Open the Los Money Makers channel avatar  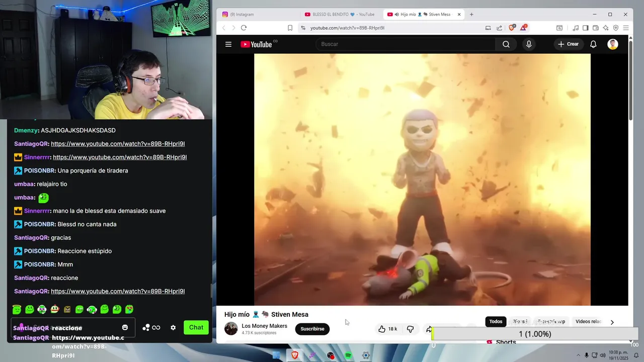(231, 329)
